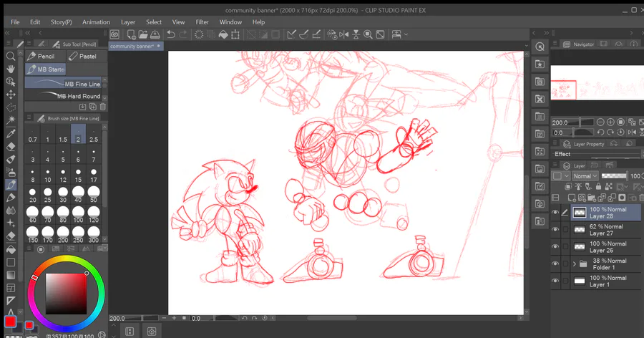This screenshot has height=338, width=644.
Task: Delete sub tool using trash icon
Action: pos(102,107)
